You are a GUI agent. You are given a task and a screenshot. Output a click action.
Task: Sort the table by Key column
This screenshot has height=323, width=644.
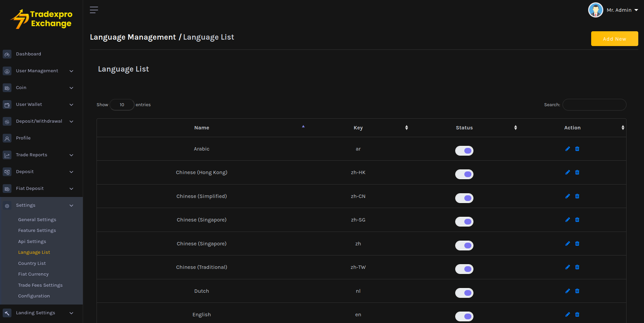[358, 128]
